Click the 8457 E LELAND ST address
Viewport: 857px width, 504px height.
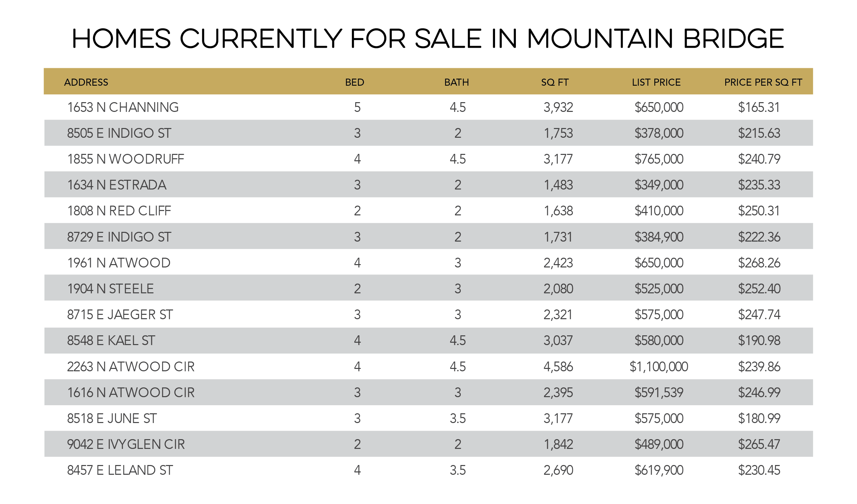point(120,470)
